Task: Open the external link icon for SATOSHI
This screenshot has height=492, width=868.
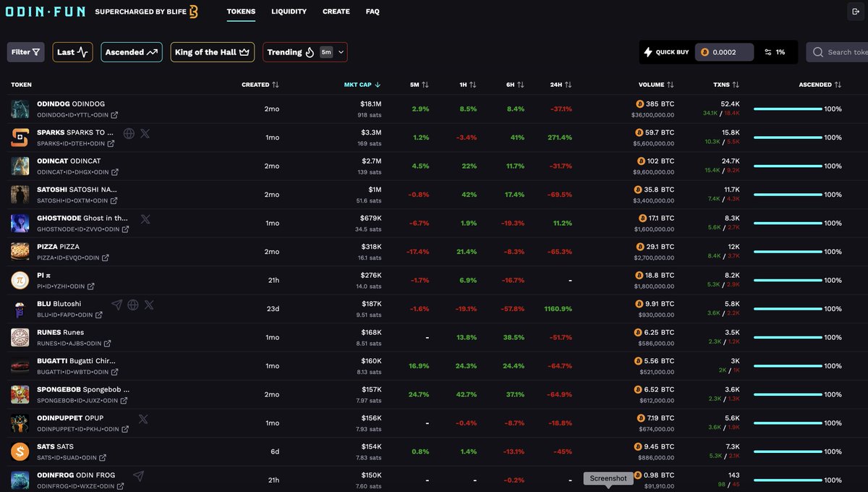Action: (x=114, y=200)
